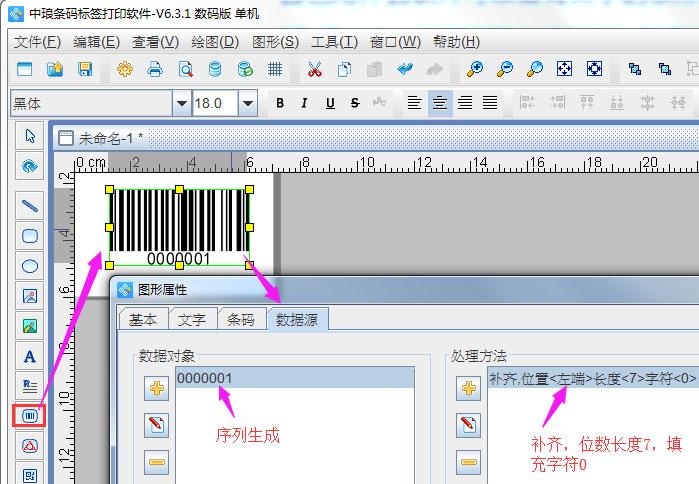Undo with the blue back arrow
This screenshot has width=699, height=484.
pyautogui.click(x=405, y=69)
